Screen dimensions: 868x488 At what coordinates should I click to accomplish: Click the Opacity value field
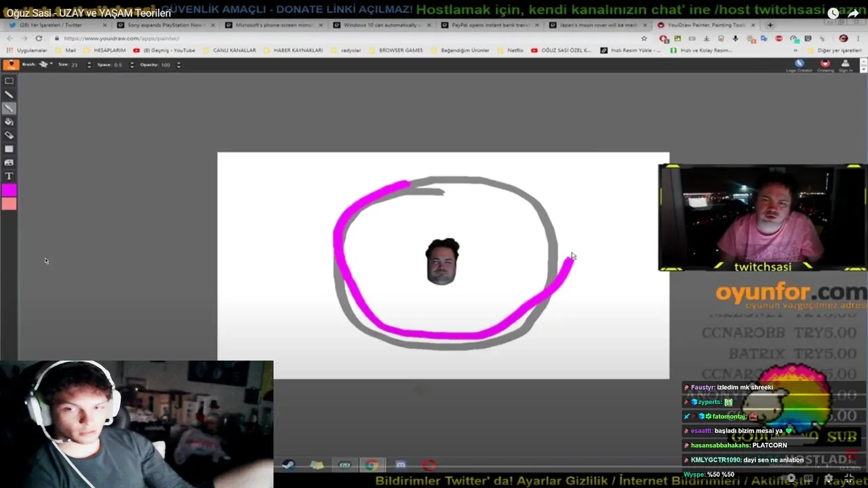[166, 64]
